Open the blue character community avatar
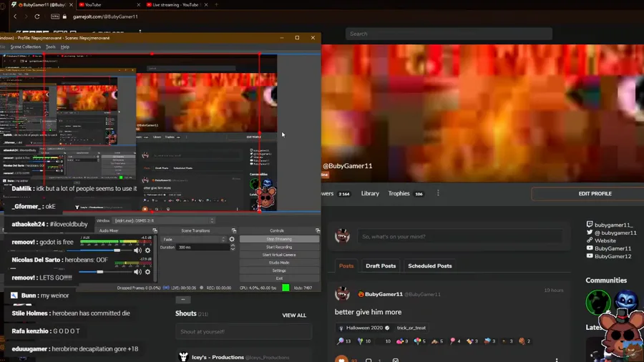 click(626, 301)
